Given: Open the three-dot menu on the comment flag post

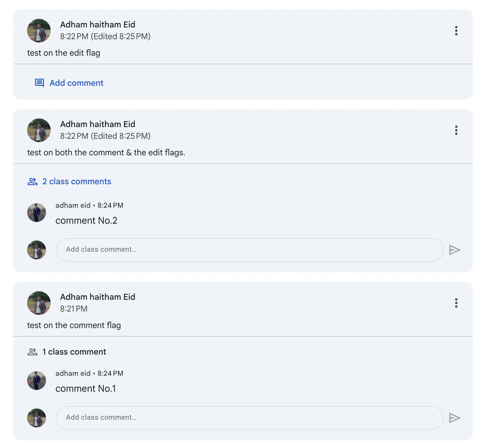Looking at the screenshot, I should click(x=456, y=303).
